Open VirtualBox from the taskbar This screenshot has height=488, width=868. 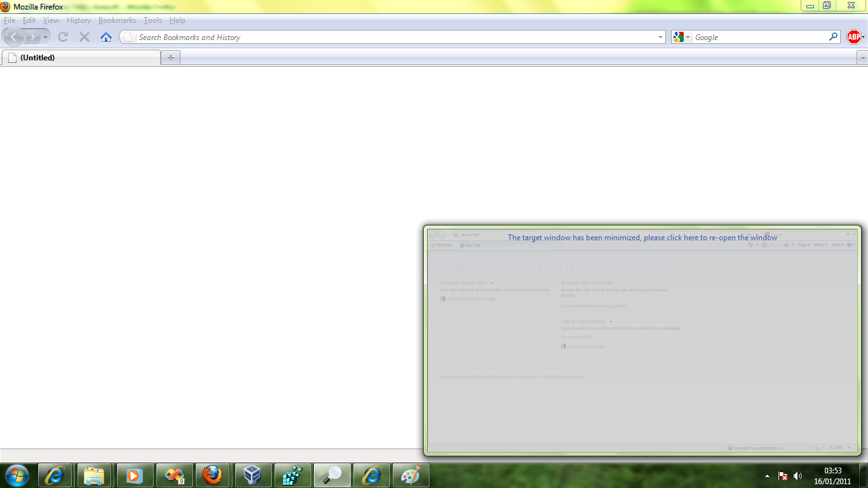pyautogui.click(x=253, y=475)
